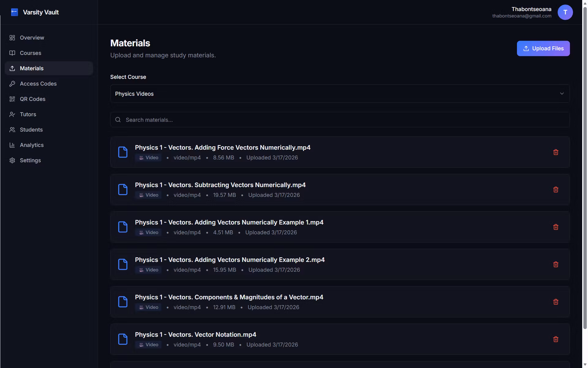This screenshot has height=368, width=588.
Task: Click the Overview grid icon
Action: 12,38
